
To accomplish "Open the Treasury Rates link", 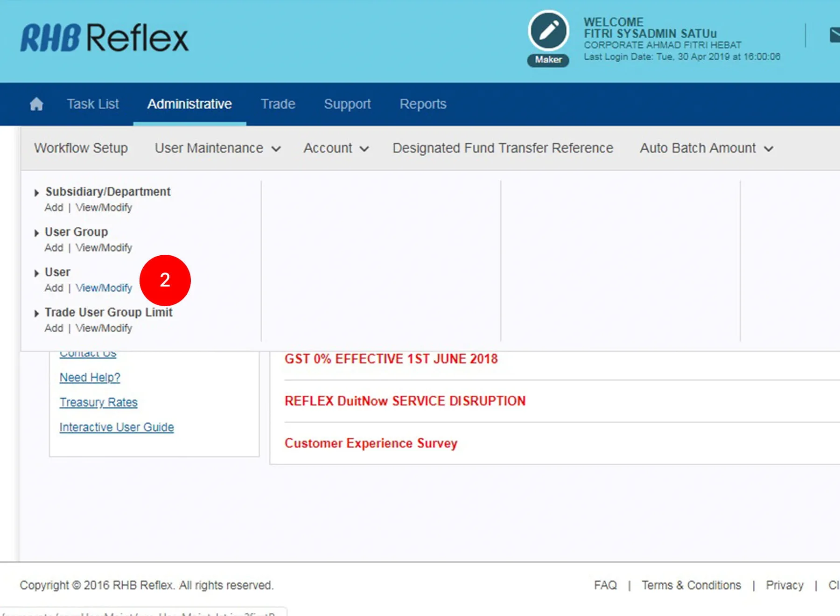I will point(98,402).
